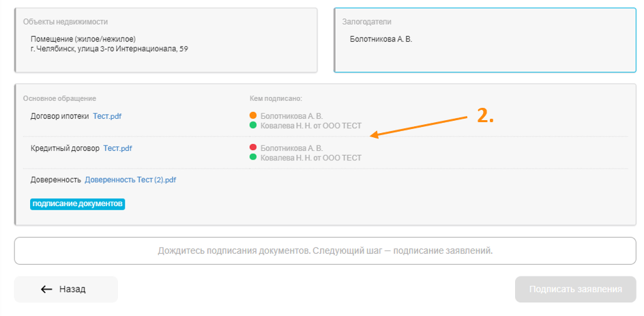Click green dot for Ковалева in Договор ипотеки row

point(253,125)
